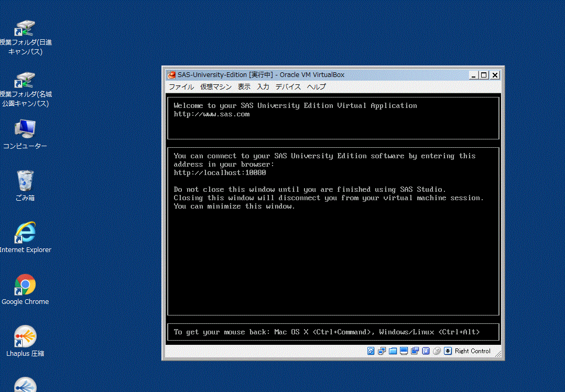Click the http://www.sas.com text
The image size is (565, 392).
(x=212, y=114)
